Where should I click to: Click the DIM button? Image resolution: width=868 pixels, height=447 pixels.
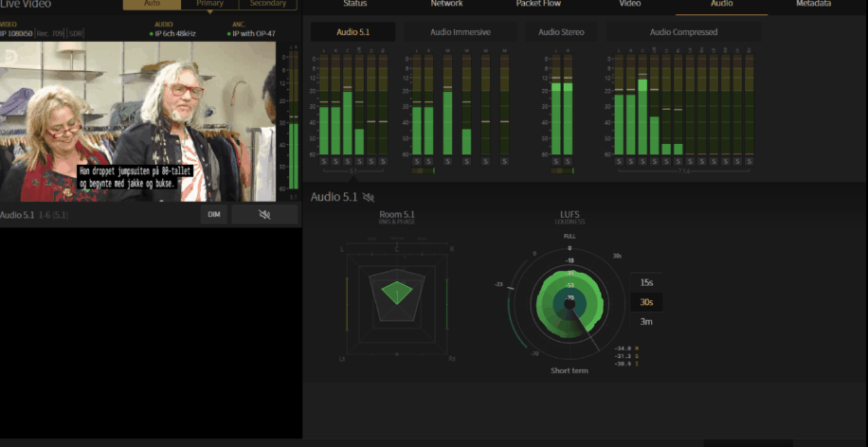(x=213, y=215)
